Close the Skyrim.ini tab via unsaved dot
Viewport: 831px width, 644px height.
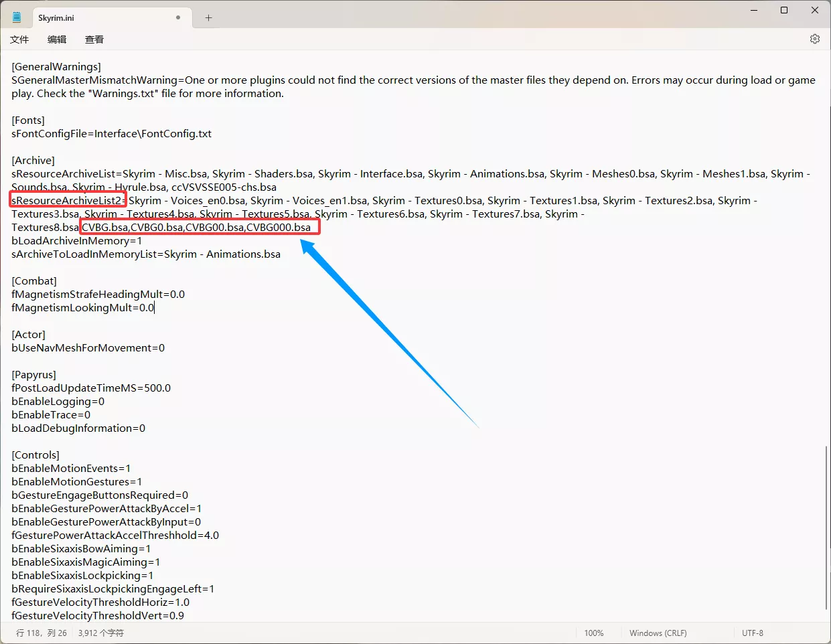178,17
